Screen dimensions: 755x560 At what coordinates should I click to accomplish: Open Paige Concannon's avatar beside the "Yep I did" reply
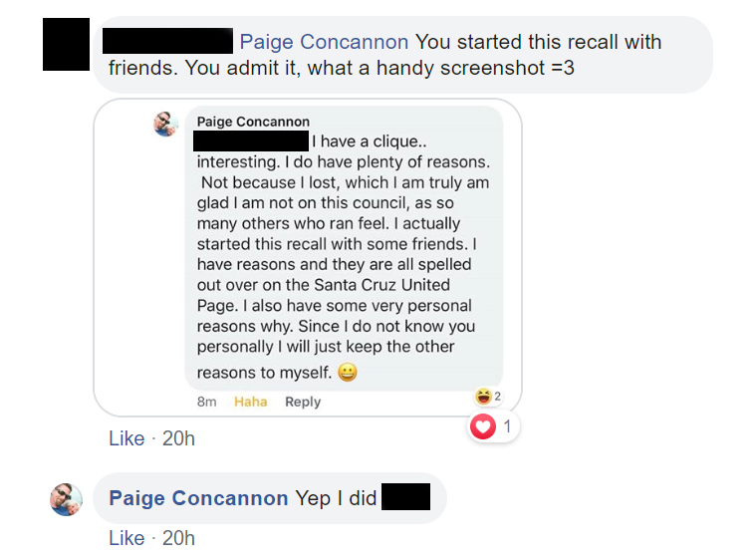(67, 499)
